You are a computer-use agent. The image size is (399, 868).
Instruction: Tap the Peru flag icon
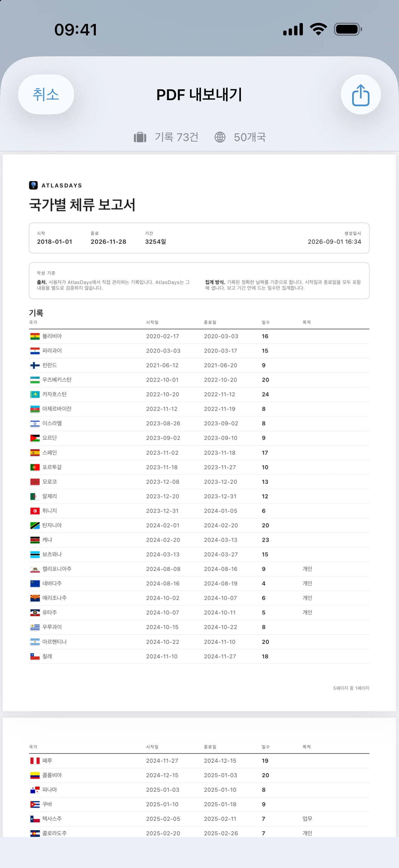point(35,761)
